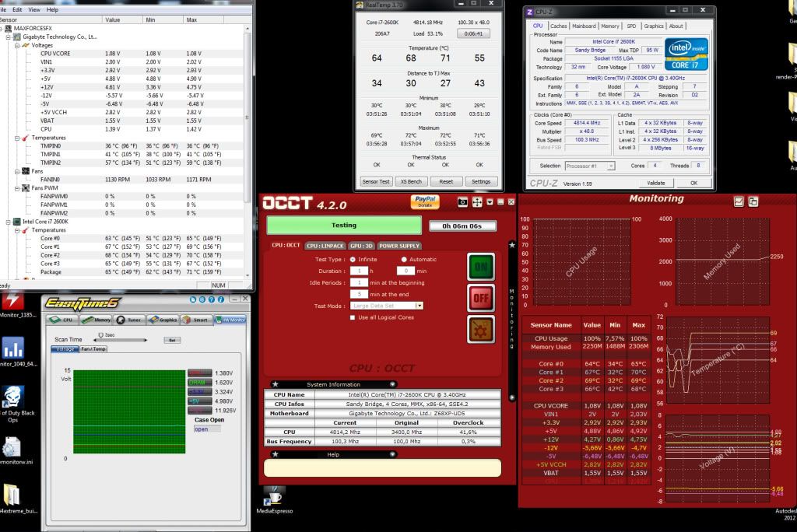This screenshot has height=532, width=797.
Task: Switch to the CPU: LINPACK tab
Action: click(x=325, y=246)
